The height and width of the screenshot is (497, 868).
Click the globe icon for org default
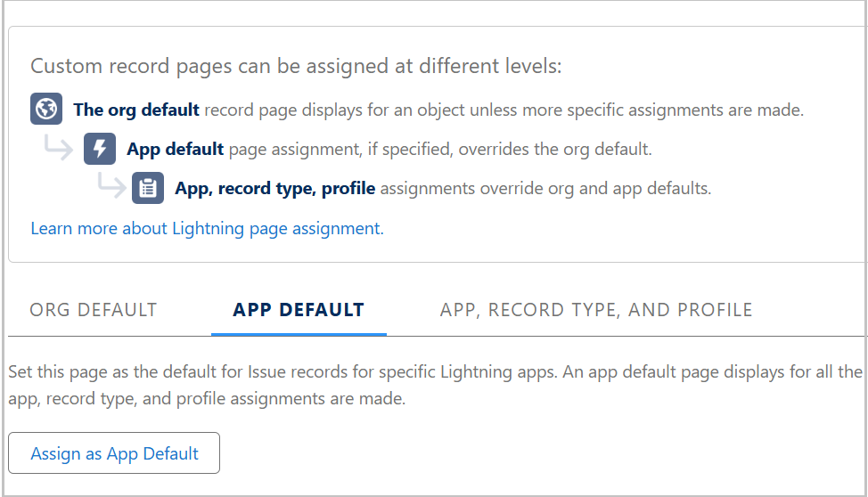46,110
